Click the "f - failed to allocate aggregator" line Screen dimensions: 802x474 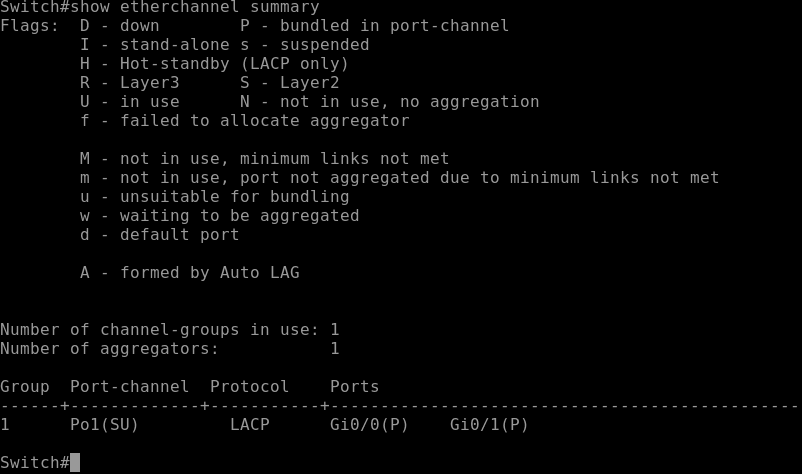coord(244,120)
